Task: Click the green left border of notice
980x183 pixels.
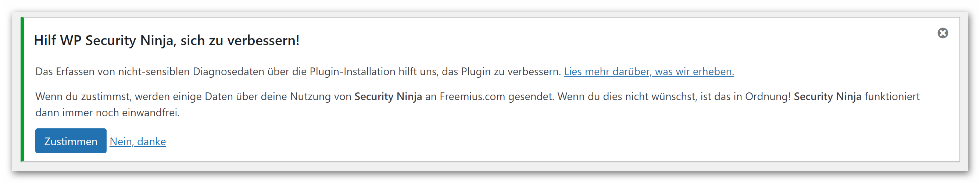Action: click(x=22, y=89)
